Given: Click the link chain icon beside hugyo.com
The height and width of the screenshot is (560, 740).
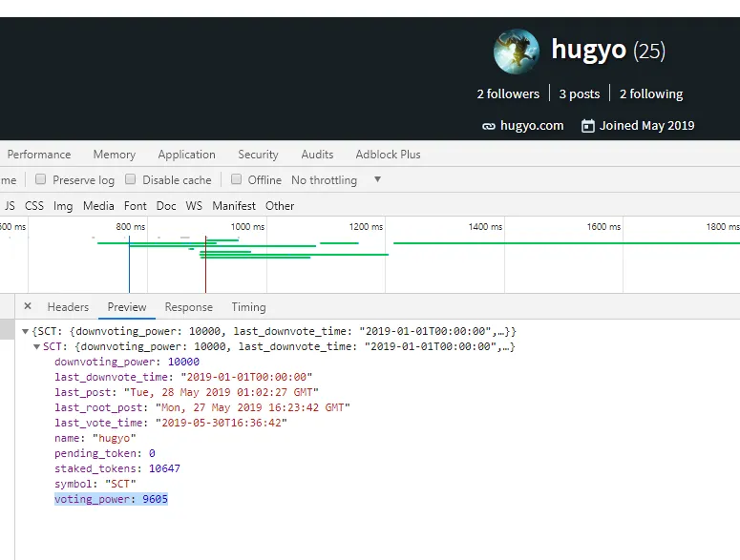Looking at the screenshot, I should 489,126.
